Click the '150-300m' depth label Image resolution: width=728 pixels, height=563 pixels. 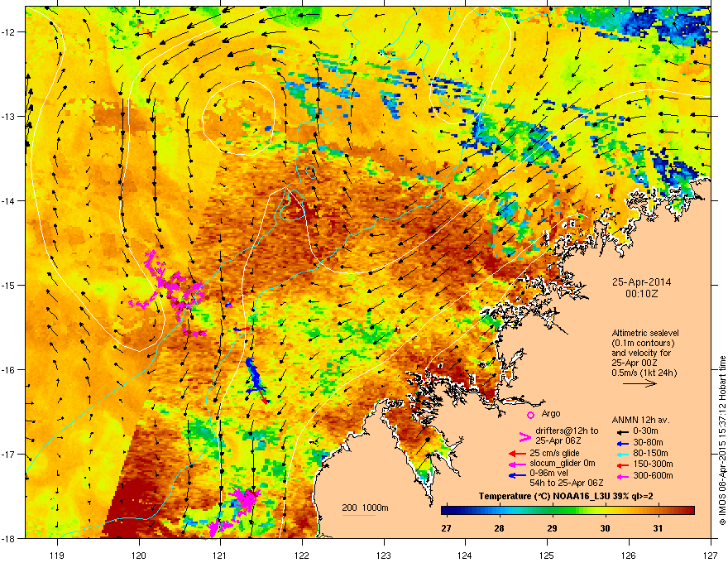(653, 464)
